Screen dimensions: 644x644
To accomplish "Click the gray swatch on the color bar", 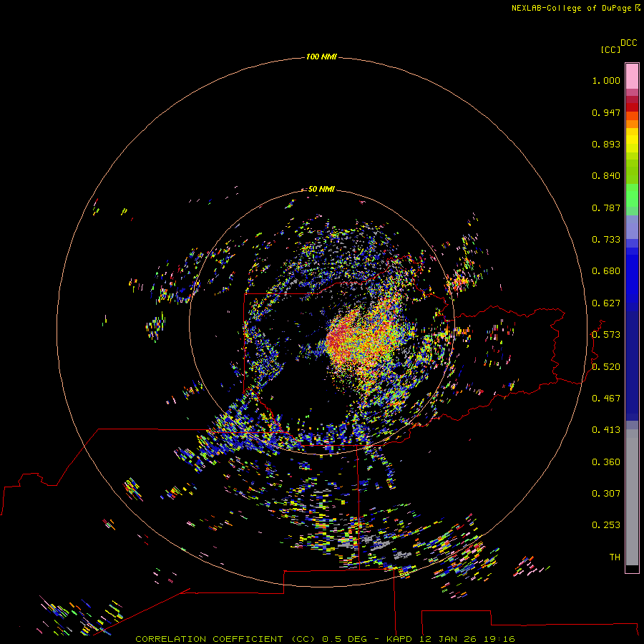I will pyautogui.click(x=632, y=497).
